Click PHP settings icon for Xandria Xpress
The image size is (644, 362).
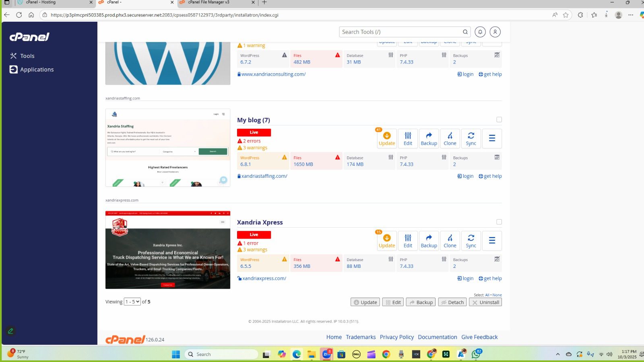[444, 259]
